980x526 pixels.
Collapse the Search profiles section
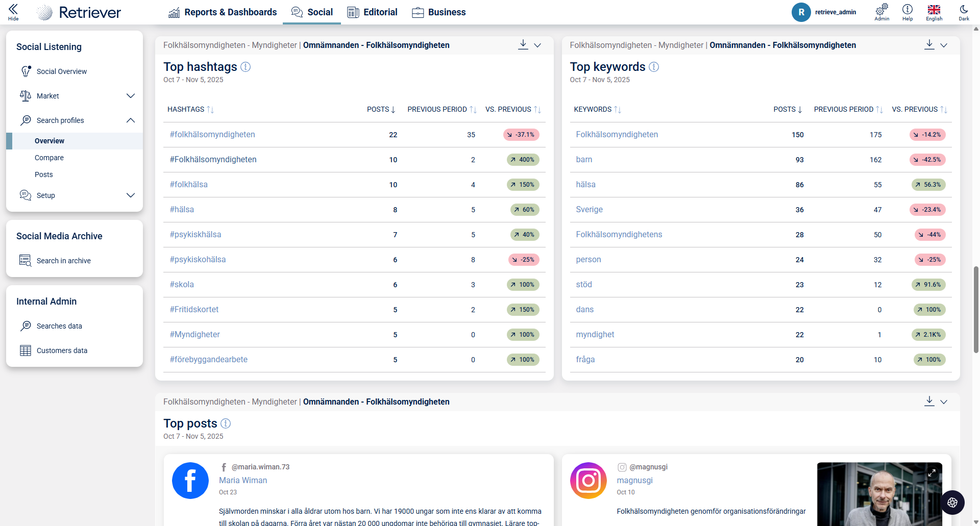click(x=131, y=120)
